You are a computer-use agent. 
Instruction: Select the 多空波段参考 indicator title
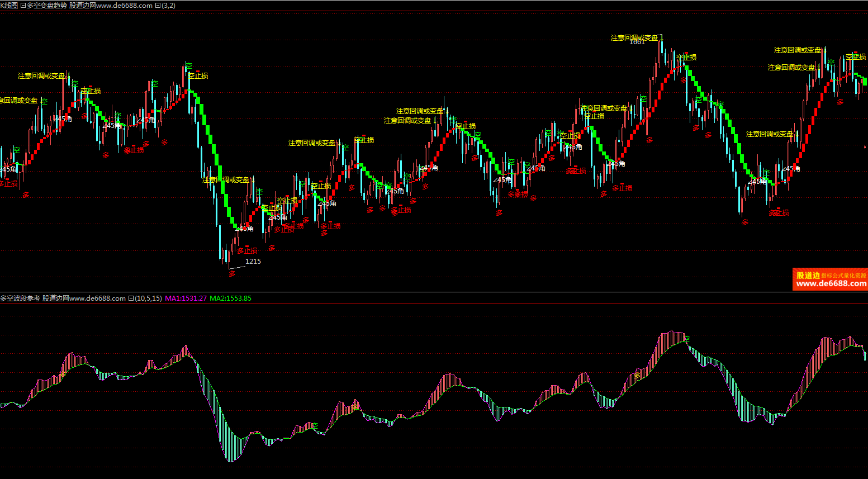[20, 298]
